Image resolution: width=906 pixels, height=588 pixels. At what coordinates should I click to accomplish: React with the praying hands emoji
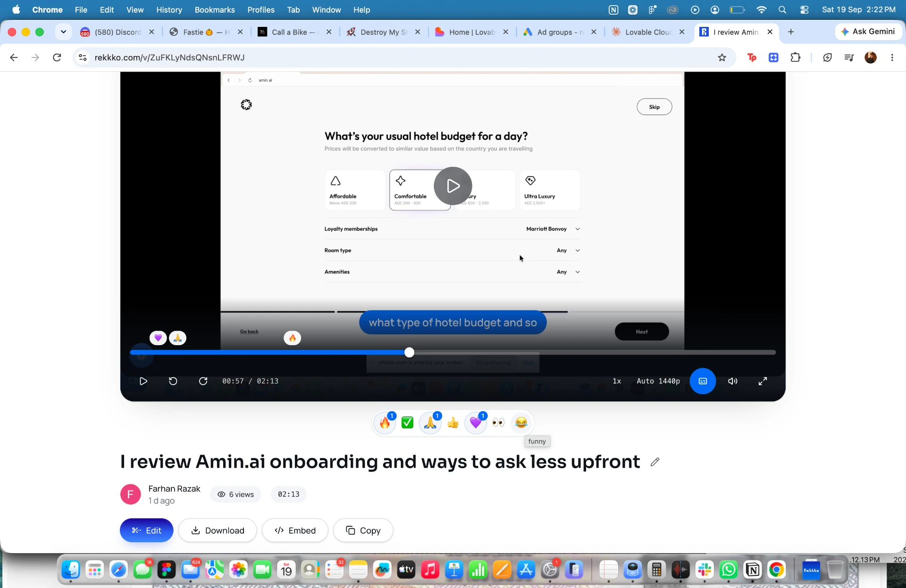point(430,423)
